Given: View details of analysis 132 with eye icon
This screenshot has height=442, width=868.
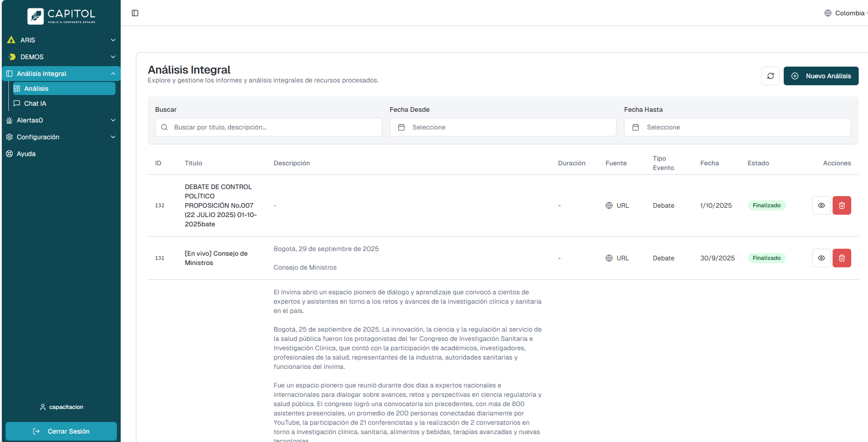Looking at the screenshot, I should point(821,205).
